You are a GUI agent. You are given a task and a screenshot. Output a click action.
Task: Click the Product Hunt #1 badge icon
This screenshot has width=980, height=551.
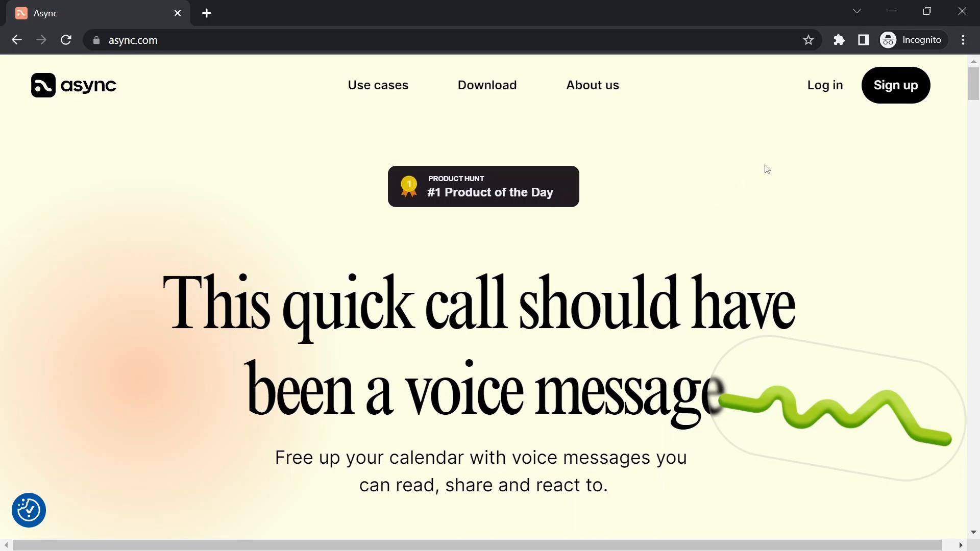409,186
